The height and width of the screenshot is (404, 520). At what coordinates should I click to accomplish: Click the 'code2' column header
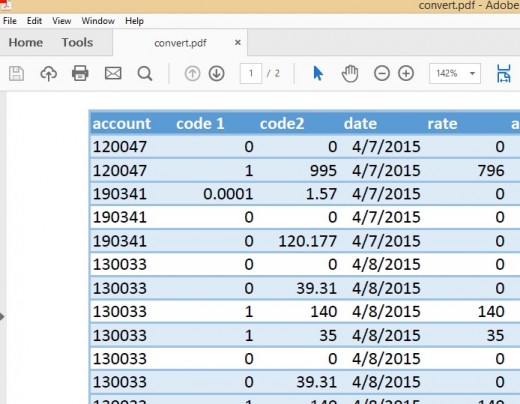(x=282, y=124)
